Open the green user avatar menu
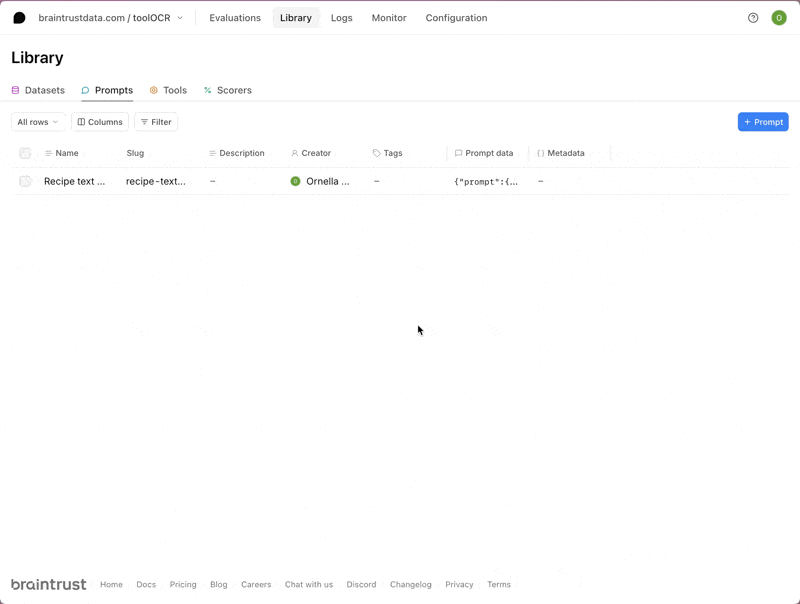The image size is (800, 604). pyautogui.click(x=779, y=18)
